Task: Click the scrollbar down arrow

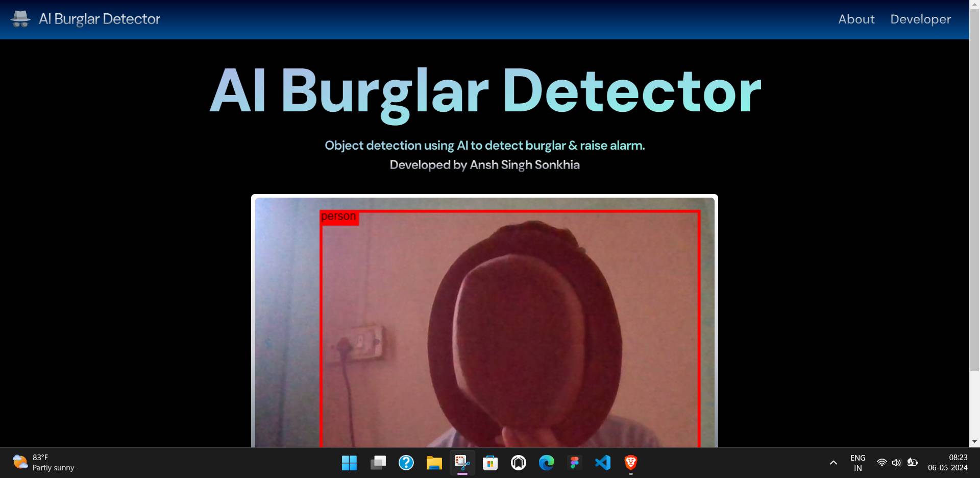Action: coord(974,442)
